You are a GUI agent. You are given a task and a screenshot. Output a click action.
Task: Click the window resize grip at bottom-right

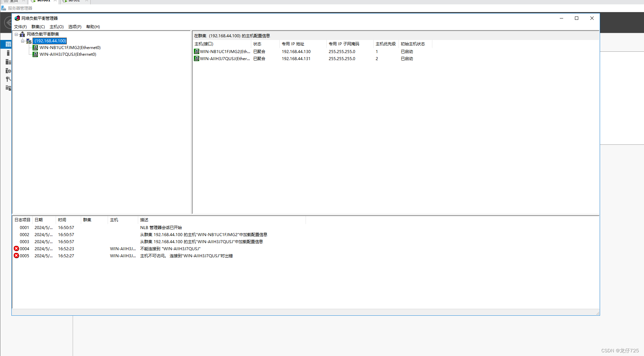(x=597, y=313)
